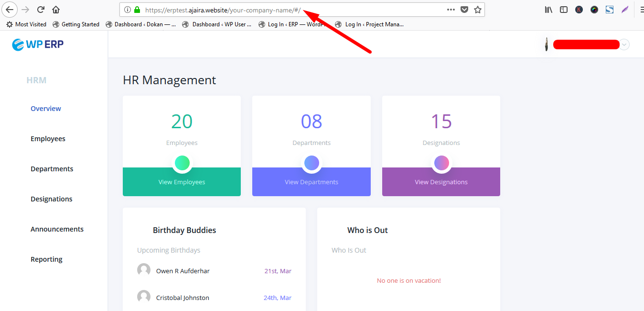
Task: Open Log In ‹ ERP bookmark
Action: click(x=291, y=24)
